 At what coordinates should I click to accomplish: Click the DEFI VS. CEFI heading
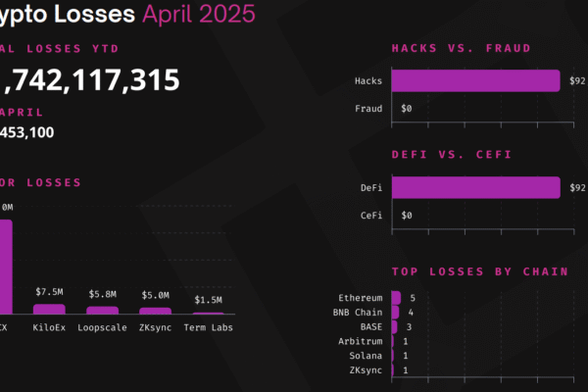452,155
